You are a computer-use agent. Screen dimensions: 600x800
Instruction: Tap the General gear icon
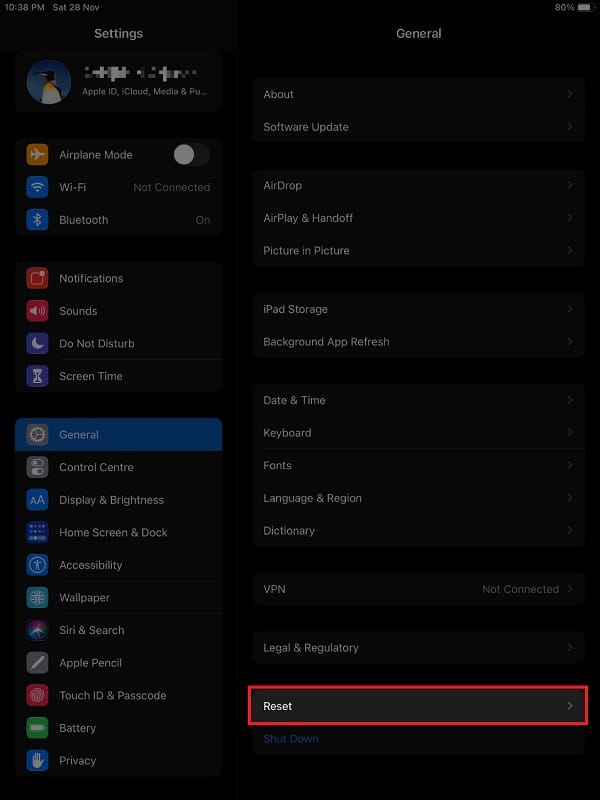coord(37,435)
